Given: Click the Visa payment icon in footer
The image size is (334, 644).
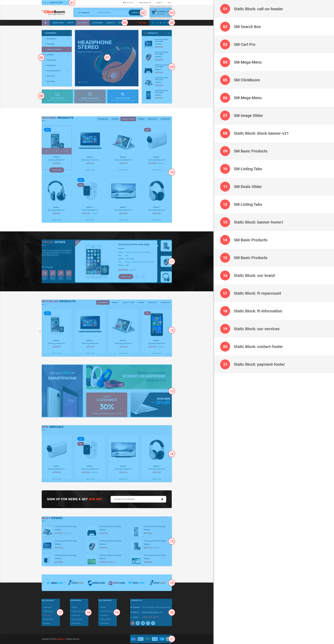Looking at the screenshot, I should click(155, 639).
